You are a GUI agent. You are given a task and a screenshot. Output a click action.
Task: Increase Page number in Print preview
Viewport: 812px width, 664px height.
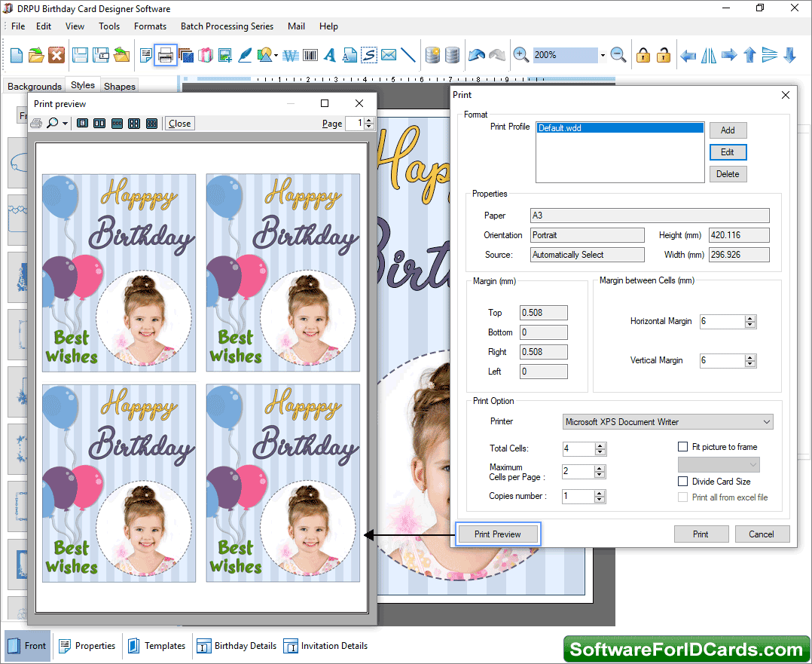pyautogui.click(x=369, y=121)
